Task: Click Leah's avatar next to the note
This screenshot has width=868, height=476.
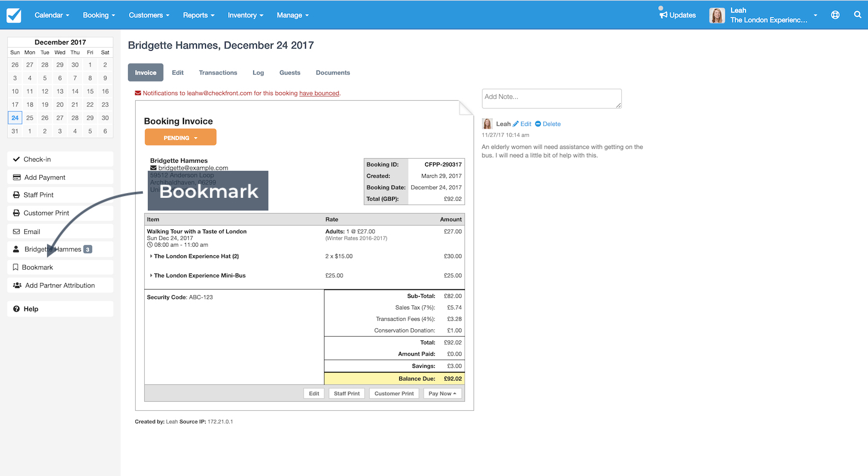Action: click(x=487, y=124)
